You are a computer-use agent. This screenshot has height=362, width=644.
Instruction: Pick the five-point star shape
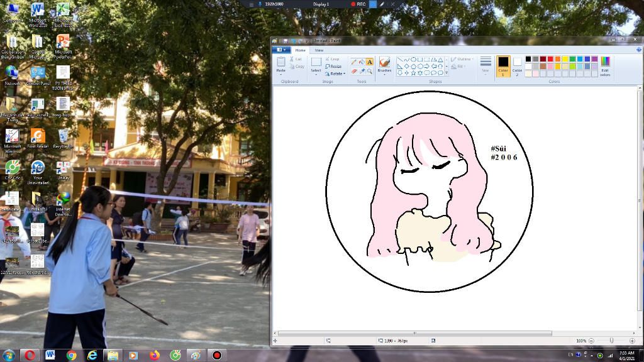tap(413, 73)
